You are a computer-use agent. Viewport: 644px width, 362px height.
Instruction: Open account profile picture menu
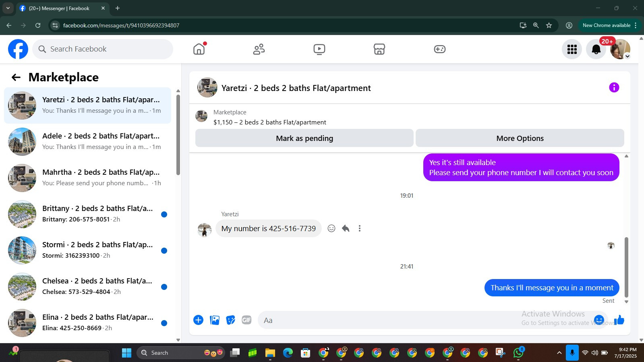[620, 49]
